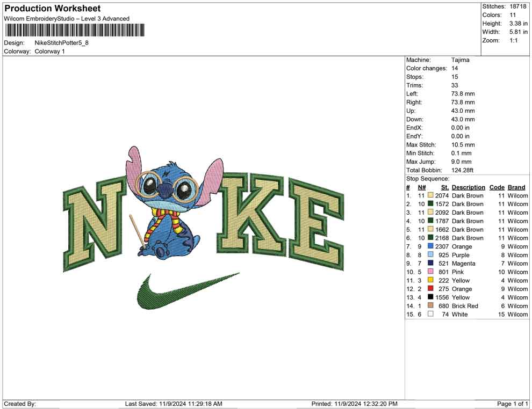
Task: Click the 'EndY:' label
Action: click(x=414, y=136)
